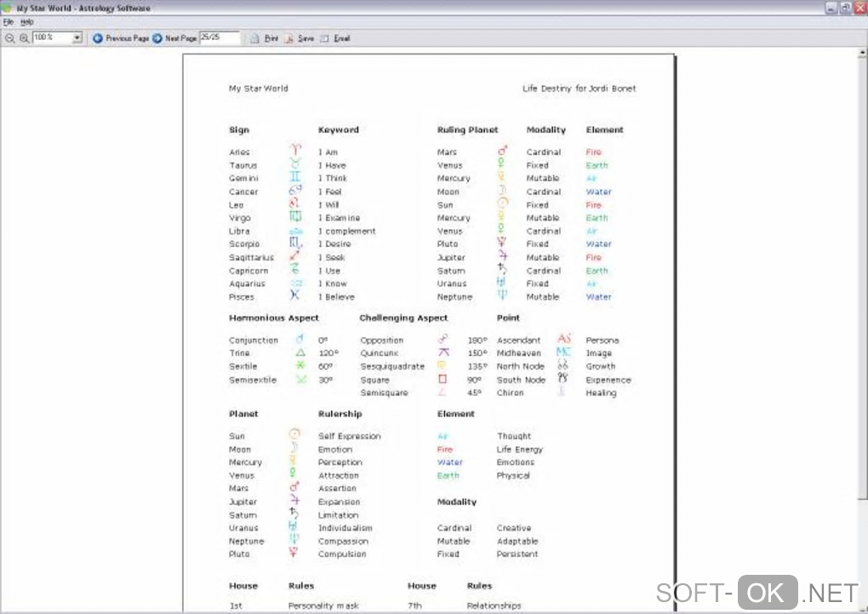Click the Midheaven MC symbol
Image resolution: width=868 pixels, height=614 pixels.
[563, 352]
